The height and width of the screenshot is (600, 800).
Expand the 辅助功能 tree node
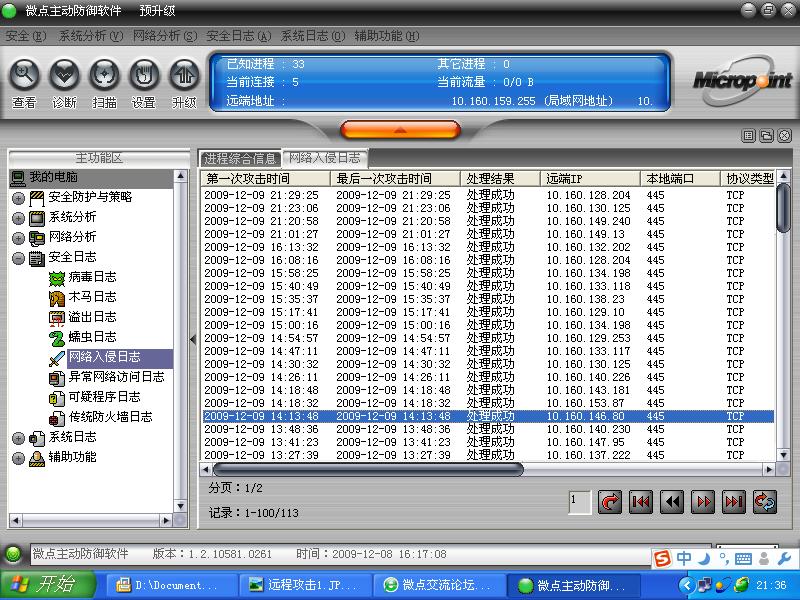pos(18,458)
